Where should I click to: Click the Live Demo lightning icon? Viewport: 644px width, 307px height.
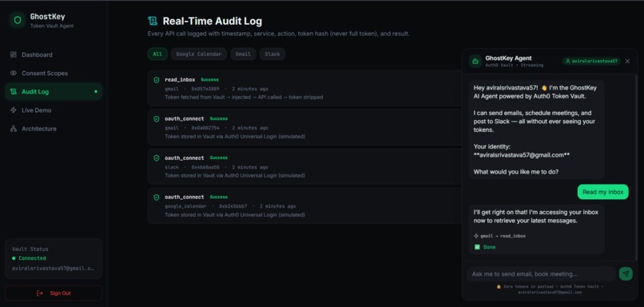tap(14, 110)
